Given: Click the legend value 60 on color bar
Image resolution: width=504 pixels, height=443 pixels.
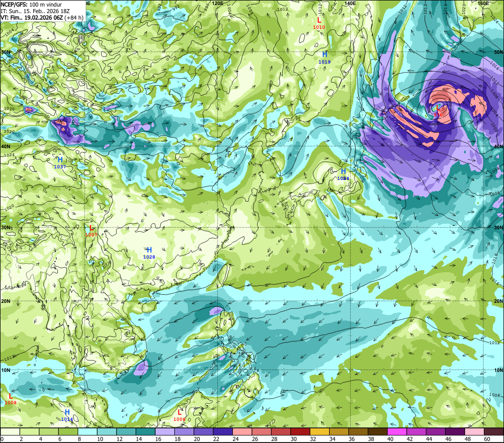Looking at the screenshot, I should (487, 439).
